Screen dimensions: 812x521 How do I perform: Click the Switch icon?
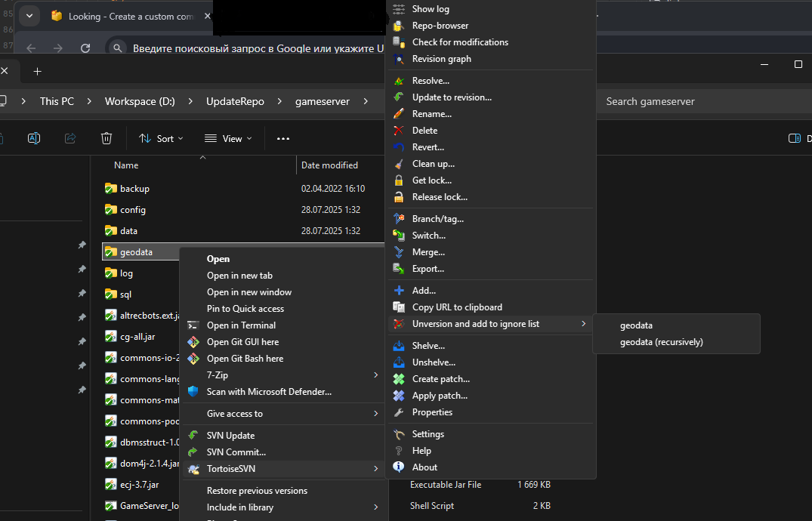pyautogui.click(x=399, y=235)
